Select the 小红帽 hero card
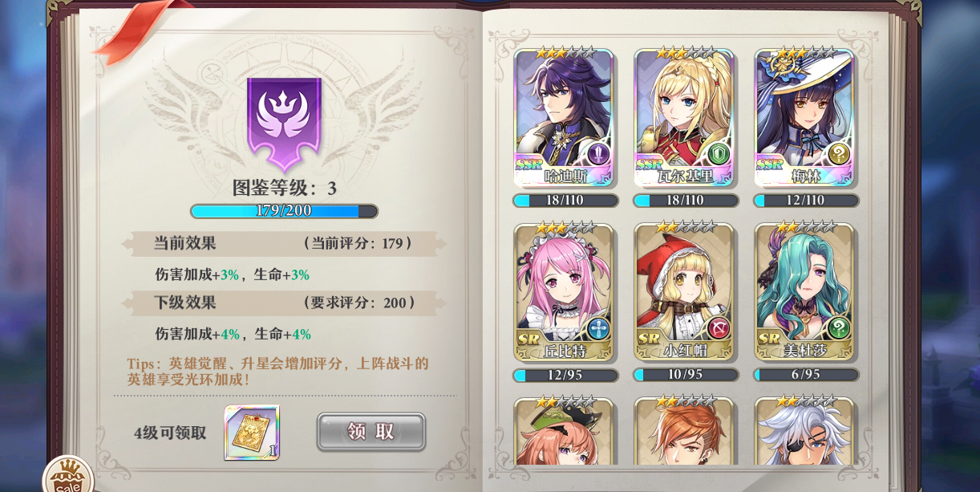Viewport: 980px width, 492px height. 685,292
